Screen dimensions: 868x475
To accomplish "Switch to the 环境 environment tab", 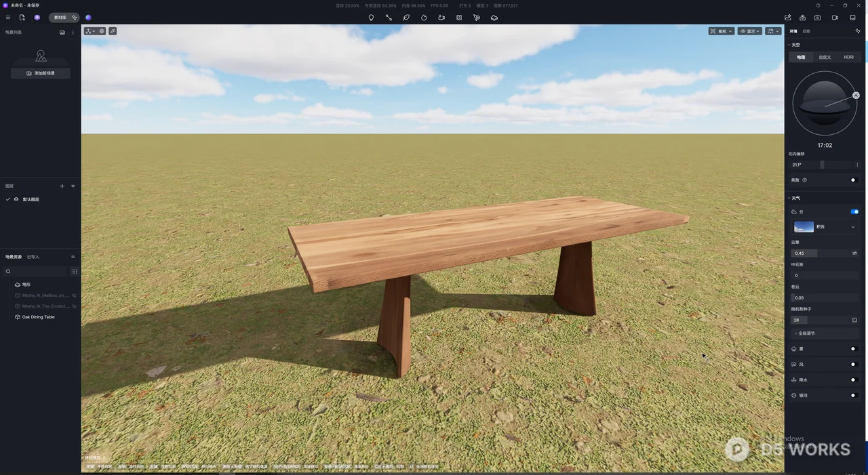I will (x=793, y=31).
